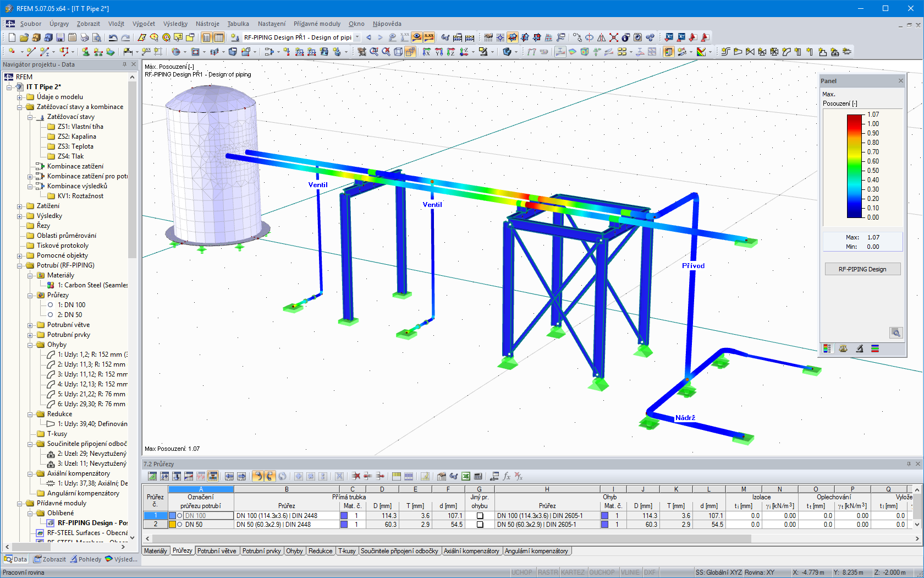This screenshot has height=578, width=924.
Task: Save the model with the floppy disk icon
Action: 60,37
